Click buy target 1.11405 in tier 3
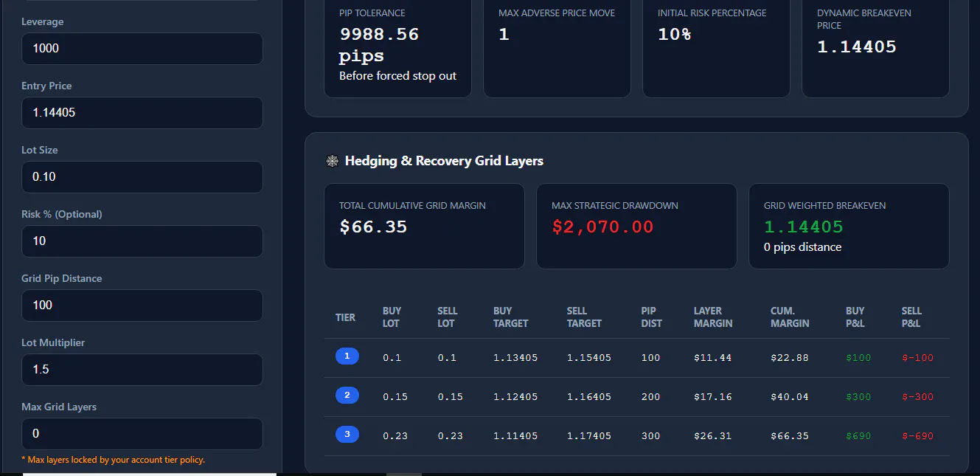 (x=515, y=436)
